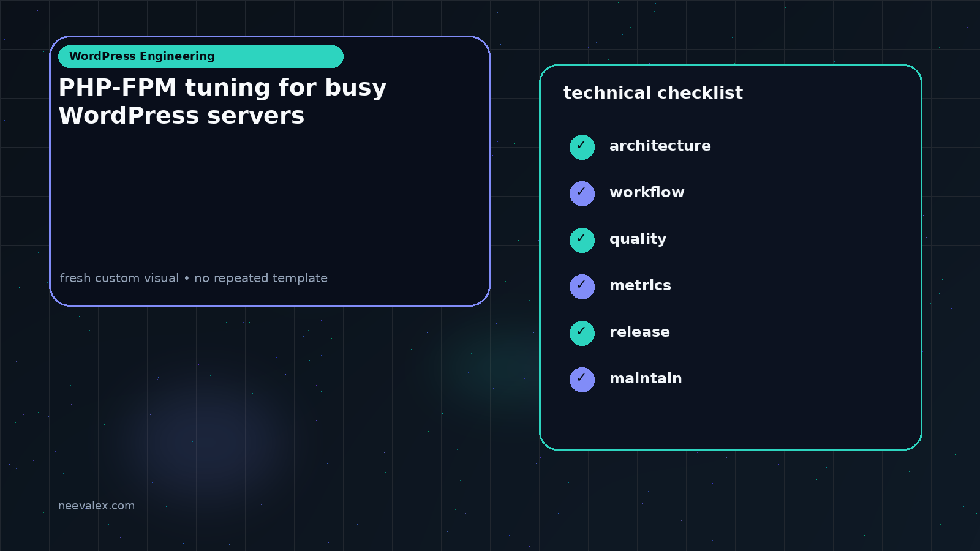
Task: Select the architecture label
Action: (660, 146)
